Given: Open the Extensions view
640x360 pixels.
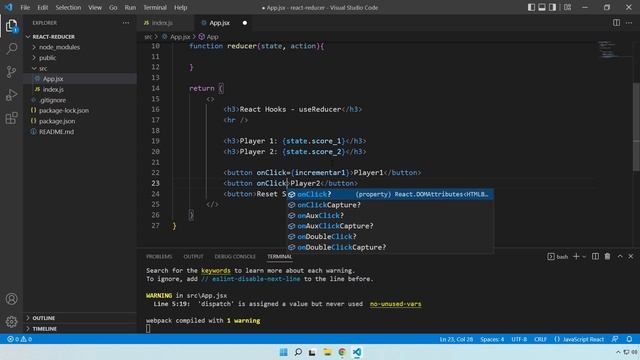Looking at the screenshot, I should click(11, 118).
